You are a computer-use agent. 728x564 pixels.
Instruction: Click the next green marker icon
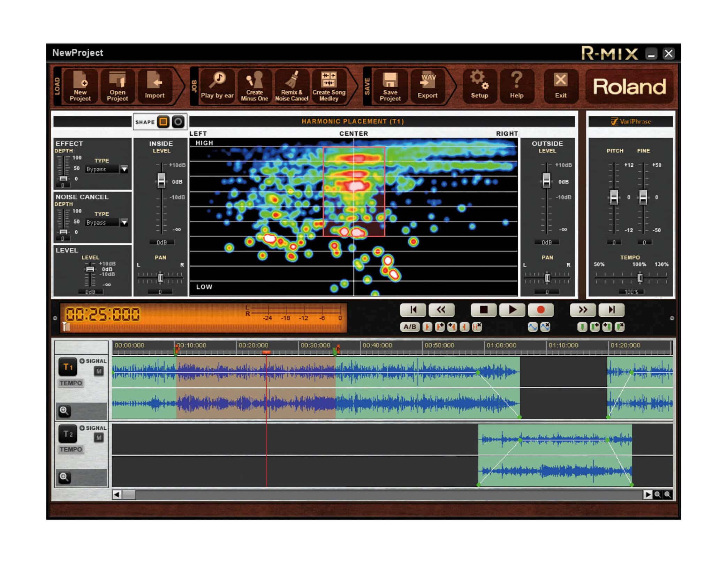pyautogui.click(x=607, y=327)
